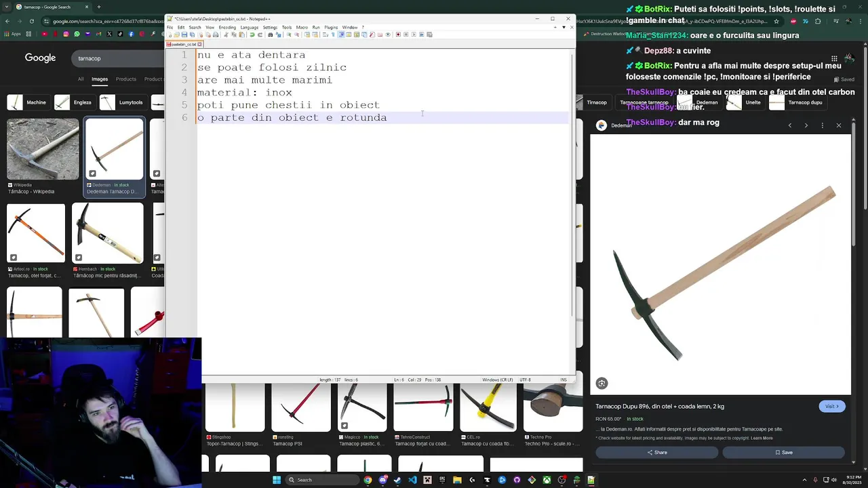Viewport: 868px width, 488px height.
Task: Click the Save All icon in Notepad++
Action: coord(192,34)
